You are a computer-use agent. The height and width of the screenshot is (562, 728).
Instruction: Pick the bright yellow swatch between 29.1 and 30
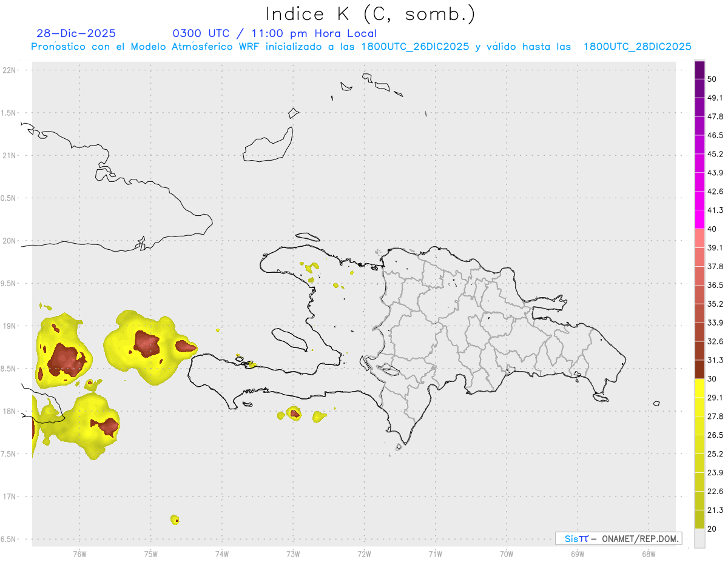pyautogui.click(x=699, y=389)
